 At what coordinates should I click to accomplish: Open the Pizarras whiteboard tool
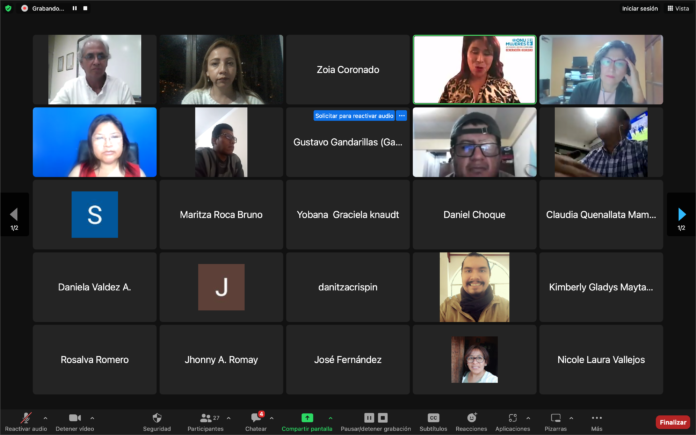[556, 418]
